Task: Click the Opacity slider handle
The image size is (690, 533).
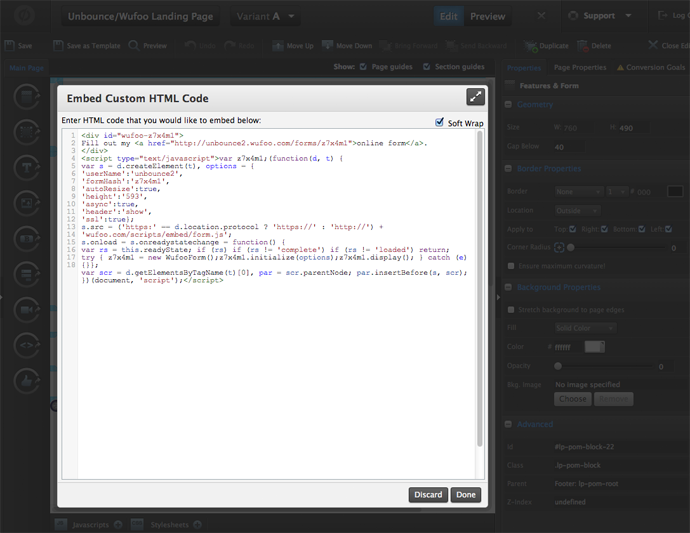Action: click(x=558, y=366)
